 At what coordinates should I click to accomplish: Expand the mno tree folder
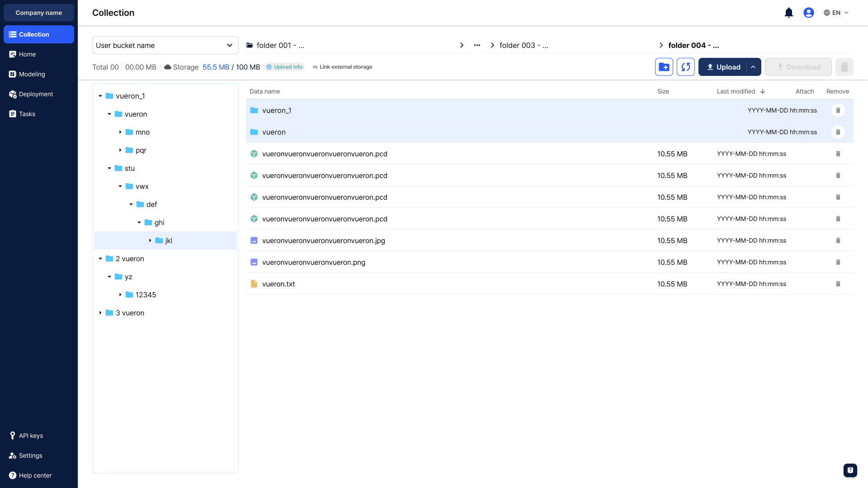120,132
